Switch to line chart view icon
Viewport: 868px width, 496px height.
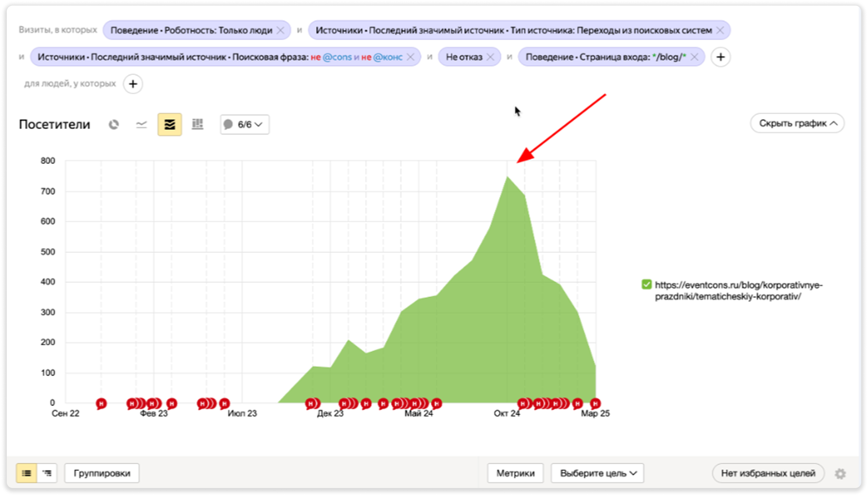141,125
